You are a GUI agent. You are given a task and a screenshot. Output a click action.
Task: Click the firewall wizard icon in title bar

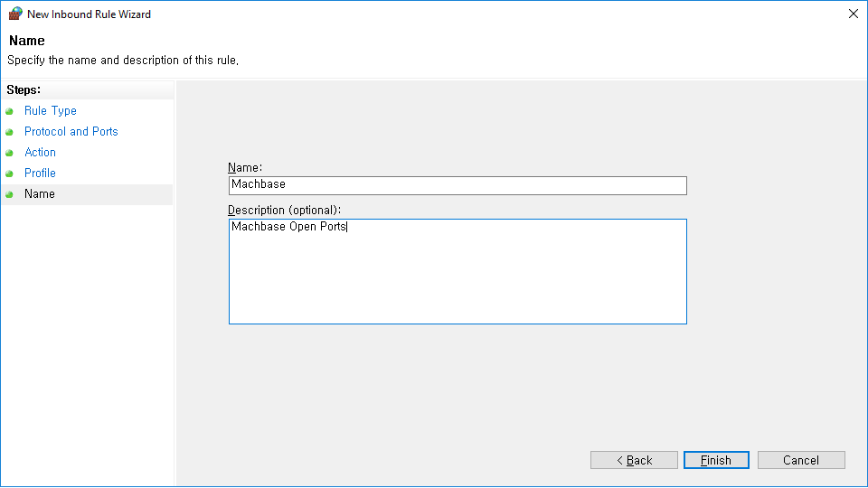click(15, 14)
